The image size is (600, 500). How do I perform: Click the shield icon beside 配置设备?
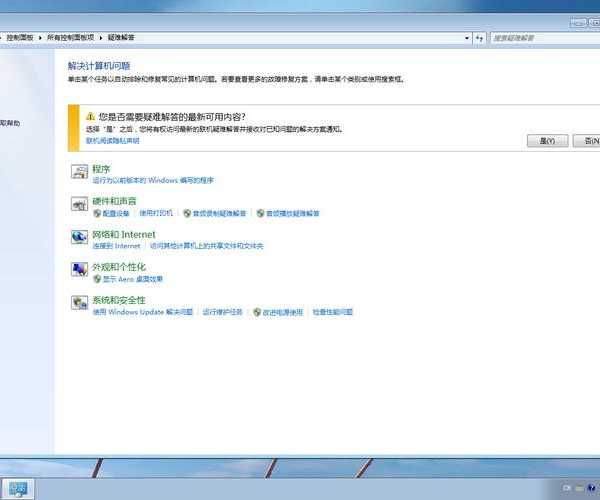[x=97, y=213]
